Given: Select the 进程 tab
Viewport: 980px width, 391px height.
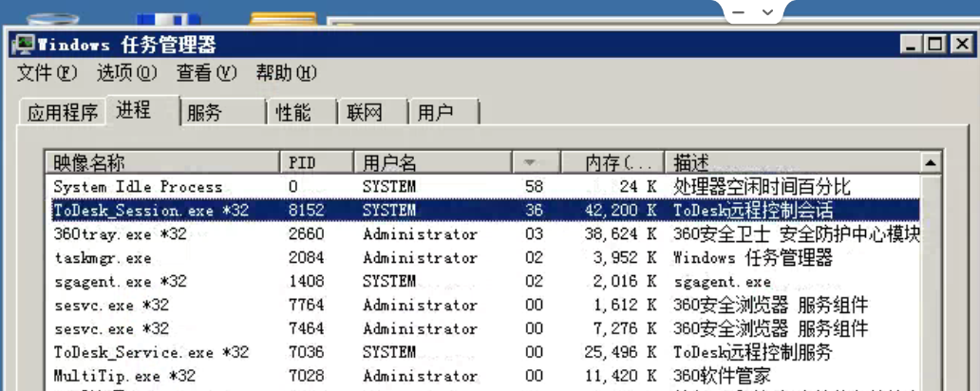Looking at the screenshot, I should tap(142, 110).
